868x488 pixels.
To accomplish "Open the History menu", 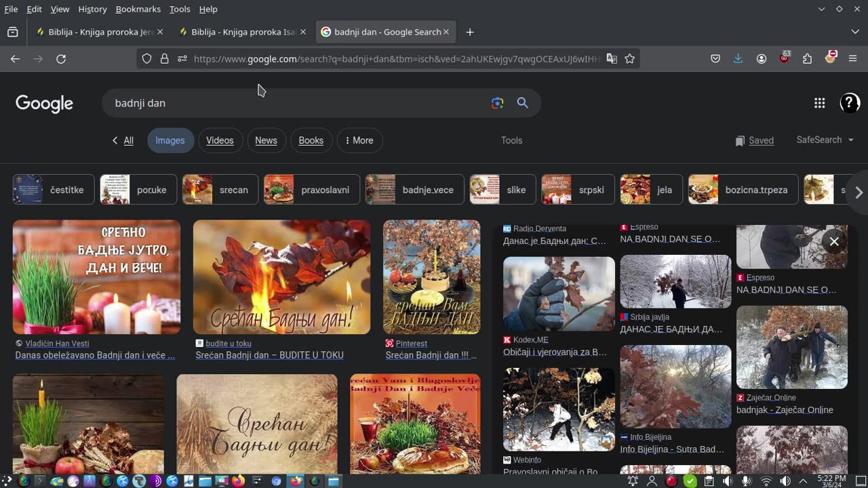I will [92, 9].
